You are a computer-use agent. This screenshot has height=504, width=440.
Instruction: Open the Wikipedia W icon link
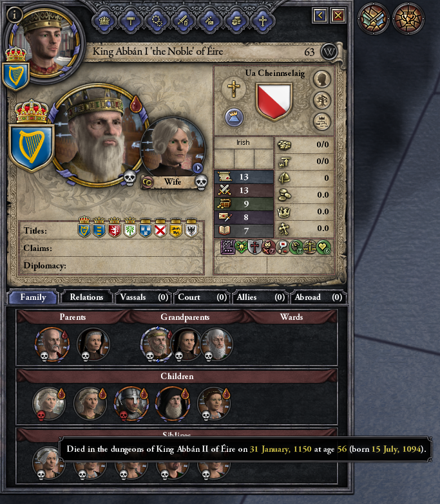point(329,51)
